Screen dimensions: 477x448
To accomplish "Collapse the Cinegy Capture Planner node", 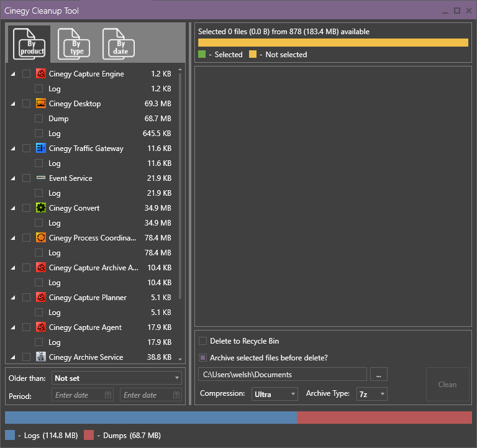I will pos(13,298).
